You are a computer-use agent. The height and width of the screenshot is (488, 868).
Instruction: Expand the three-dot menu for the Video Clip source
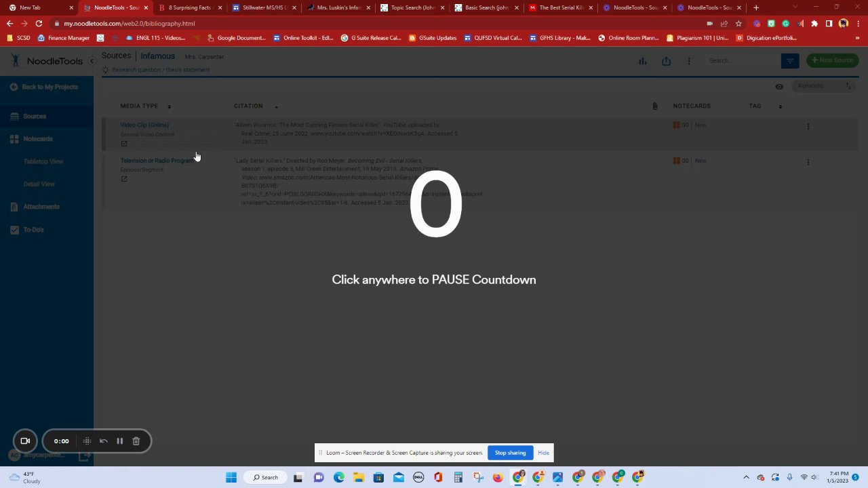click(x=808, y=126)
